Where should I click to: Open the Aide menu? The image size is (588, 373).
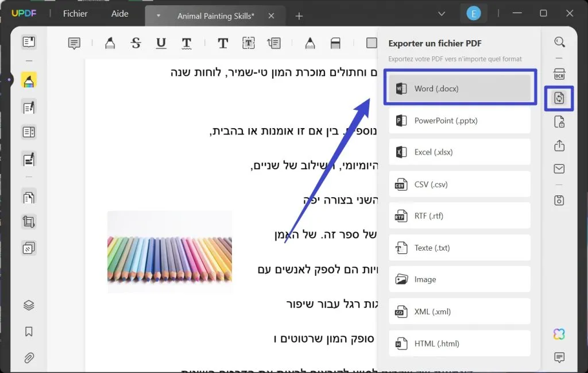pos(119,14)
